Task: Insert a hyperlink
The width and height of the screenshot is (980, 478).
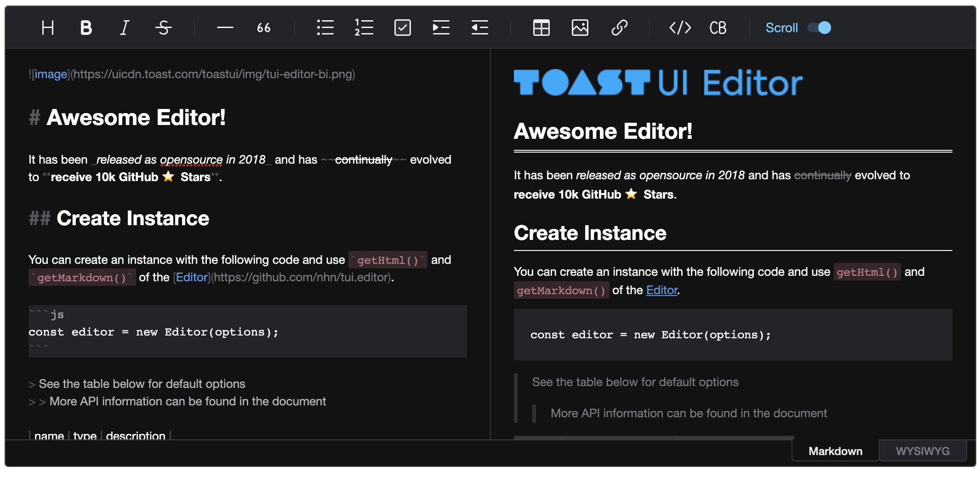Action: point(620,28)
